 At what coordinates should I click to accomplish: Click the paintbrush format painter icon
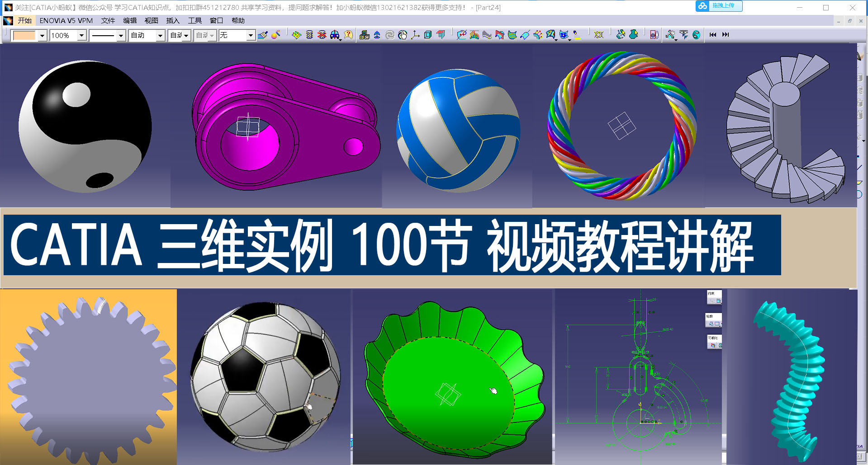(x=263, y=35)
